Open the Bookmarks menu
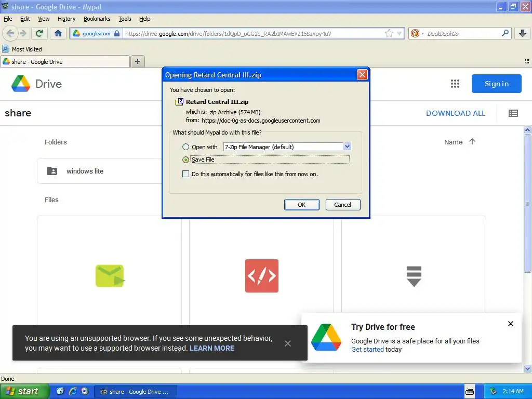The image size is (532, 399). [97, 19]
